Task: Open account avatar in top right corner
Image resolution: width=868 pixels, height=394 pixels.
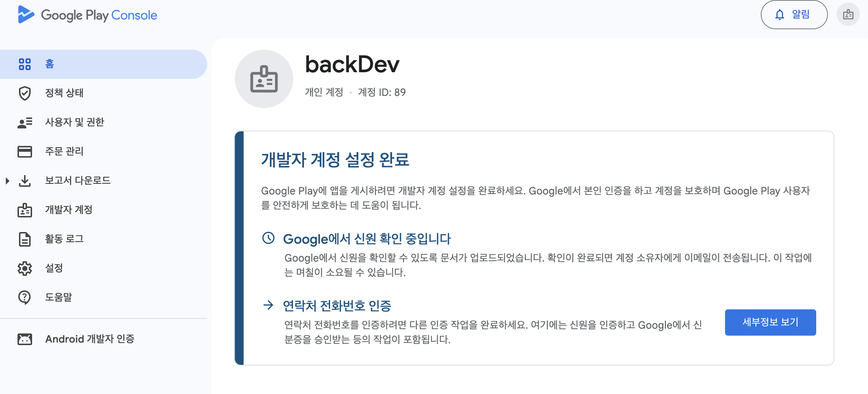Action: [848, 15]
